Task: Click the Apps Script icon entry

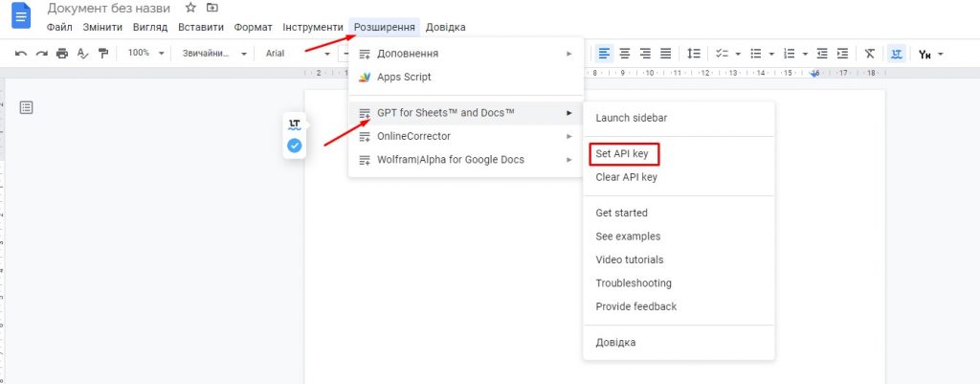Action: coord(365,77)
